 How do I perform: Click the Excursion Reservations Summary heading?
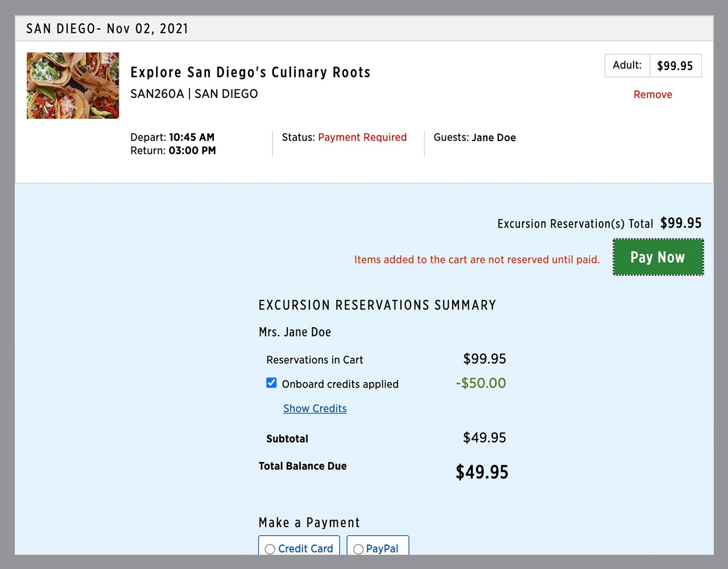point(377,305)
